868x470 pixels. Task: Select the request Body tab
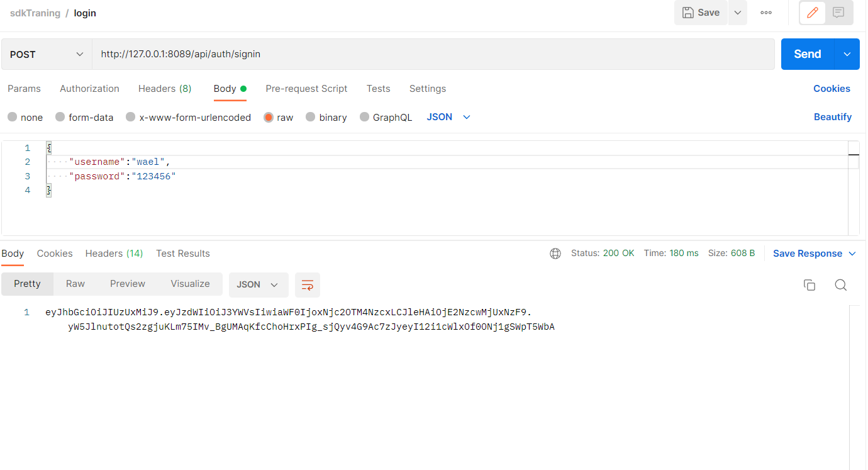(230, 89)
